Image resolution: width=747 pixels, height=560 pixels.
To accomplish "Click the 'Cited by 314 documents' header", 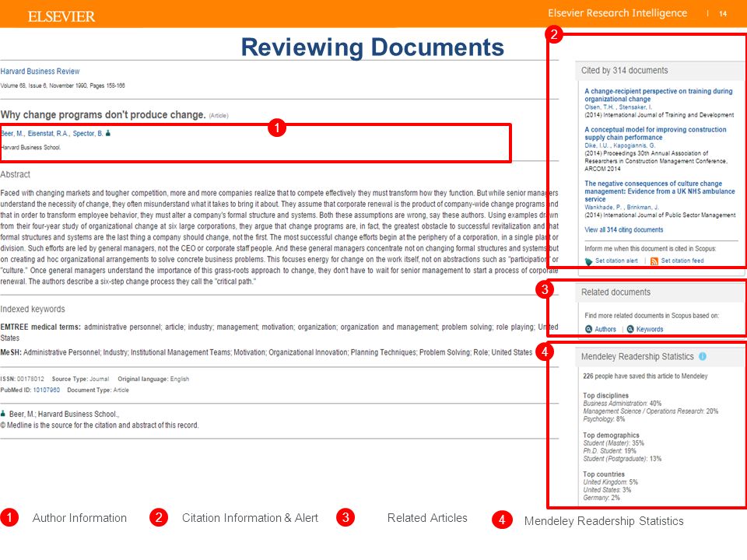I will tap(625, 71).
